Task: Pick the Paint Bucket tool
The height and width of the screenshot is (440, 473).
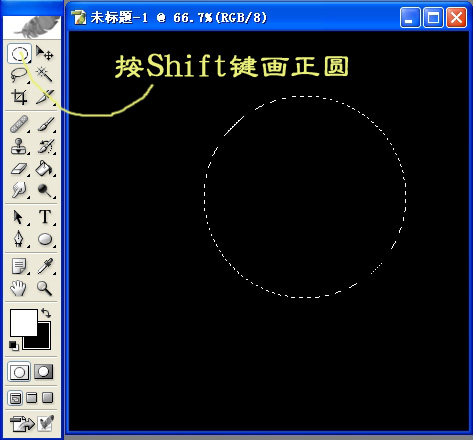Action: pos(45,168)
